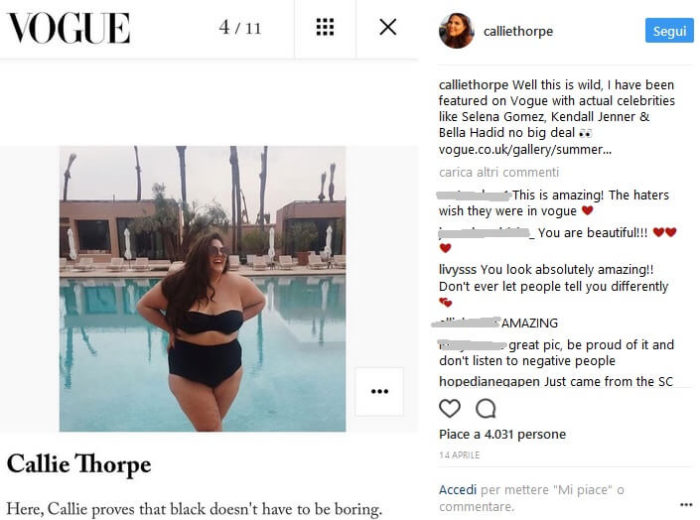Open the more options dots below comments
The width and height of the screenshot is (700, 520).
686,505
